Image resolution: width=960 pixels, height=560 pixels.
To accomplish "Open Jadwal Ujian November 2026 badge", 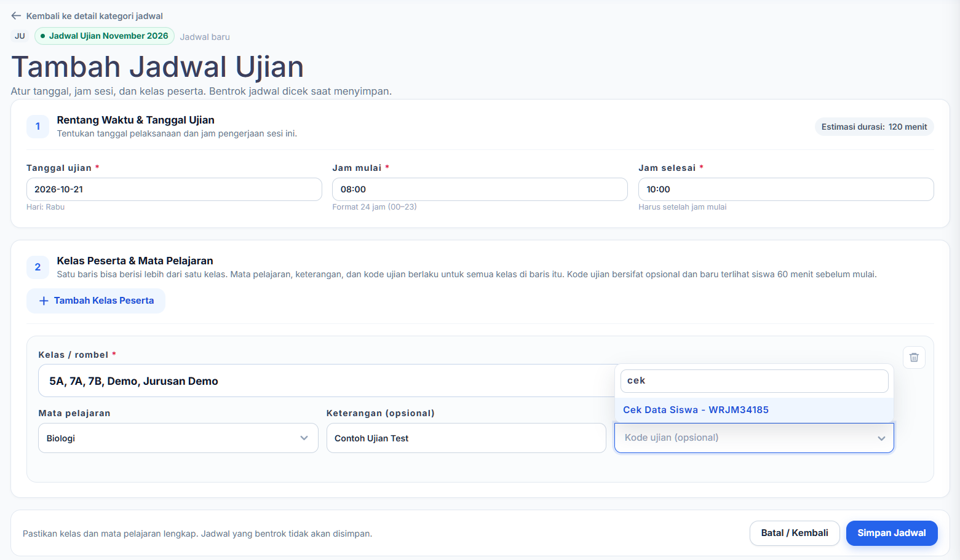I will 105,36.
